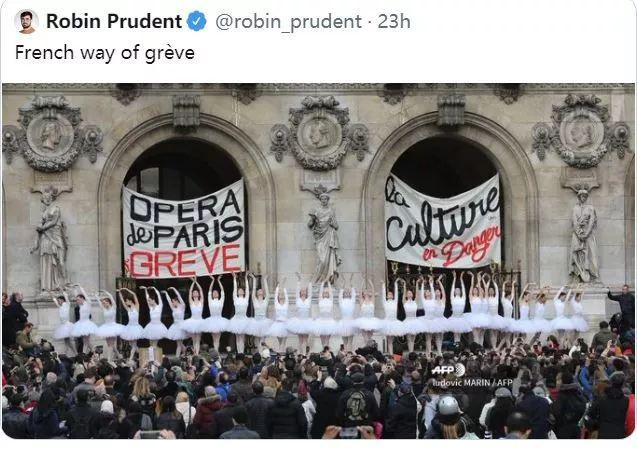Image resolution: width=637 pixels, height=449 pixels.
Task: Click the white helmet in the crowd
Action: tap(448, 406)
